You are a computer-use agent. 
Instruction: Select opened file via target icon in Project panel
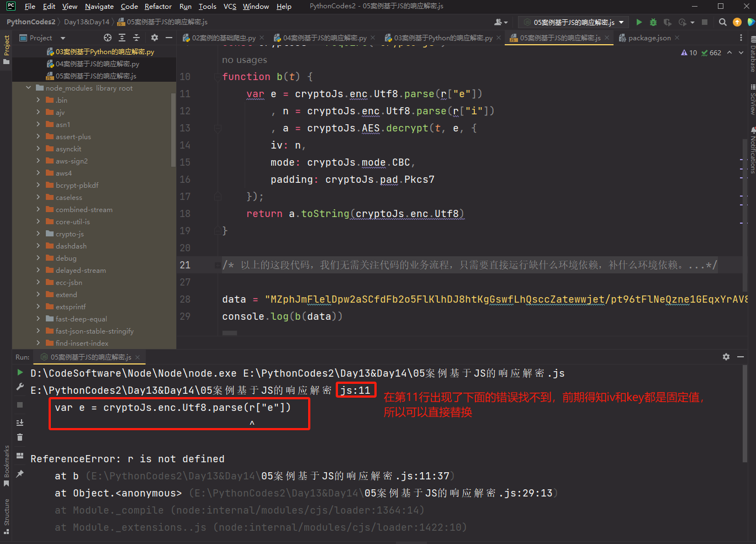tap(108, 38)
